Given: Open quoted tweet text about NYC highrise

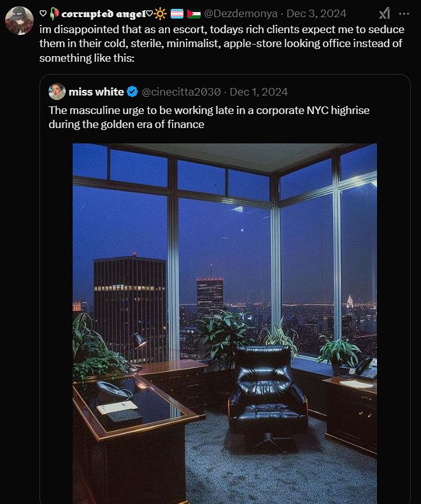Looking at the screenshot, I should [x=209, y=117].
